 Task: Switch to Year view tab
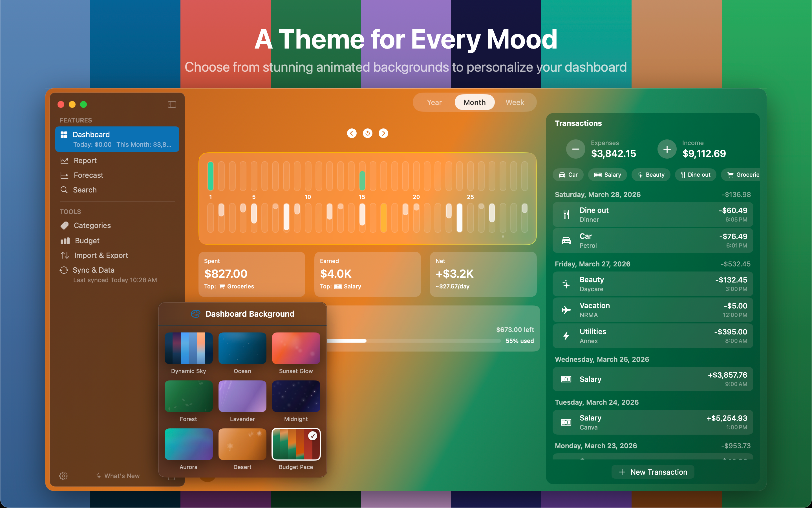coord(434,102)
